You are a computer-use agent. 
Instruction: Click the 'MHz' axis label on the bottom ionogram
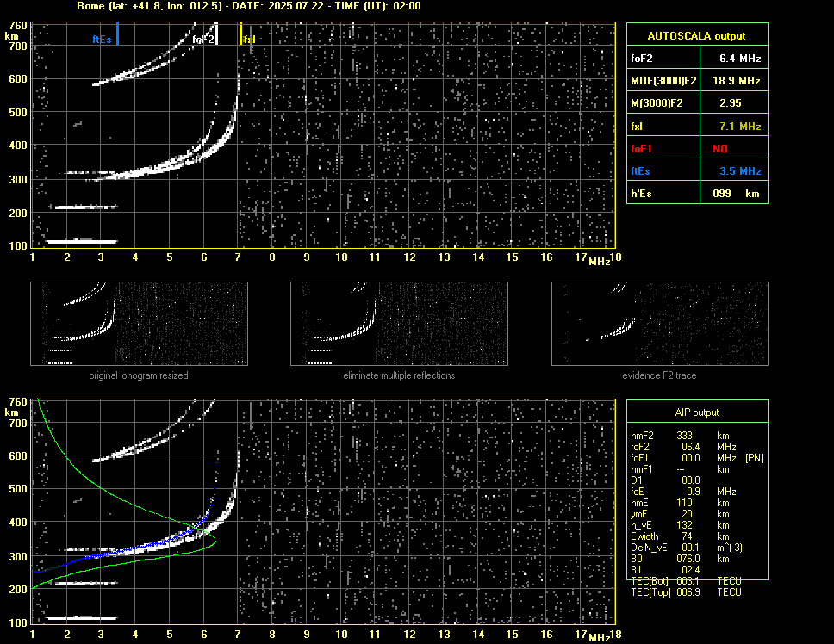600,637
